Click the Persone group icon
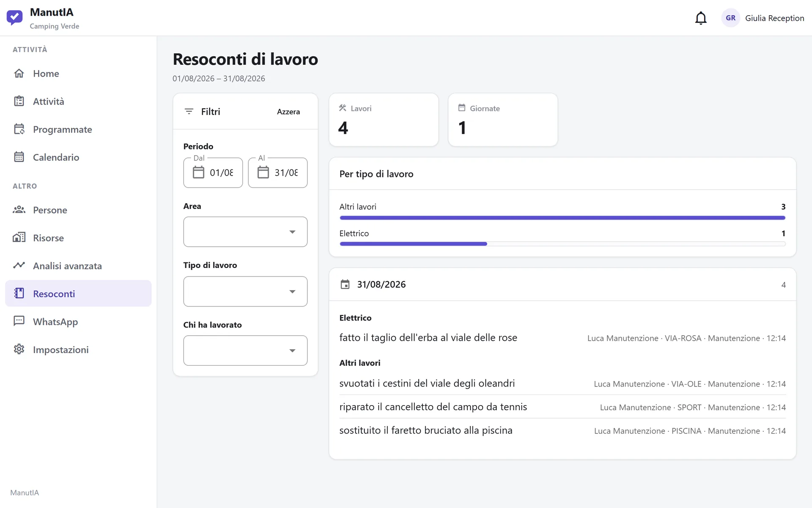Image resolution: width=812 pixels, height=508 pixels. (x=19, y=210)
